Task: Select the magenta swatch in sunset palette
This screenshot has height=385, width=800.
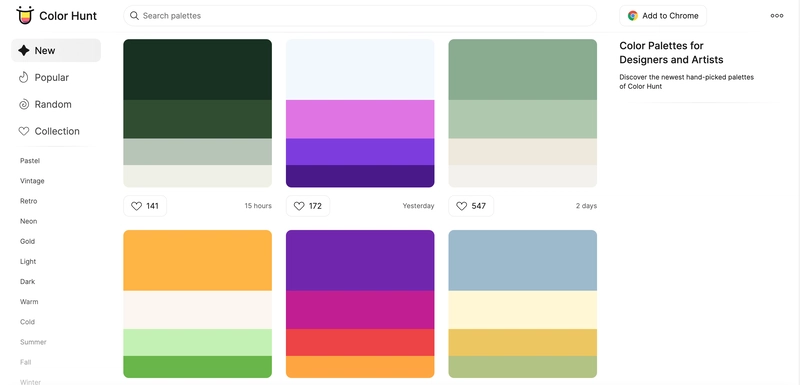Action: (x=360, y=310)
